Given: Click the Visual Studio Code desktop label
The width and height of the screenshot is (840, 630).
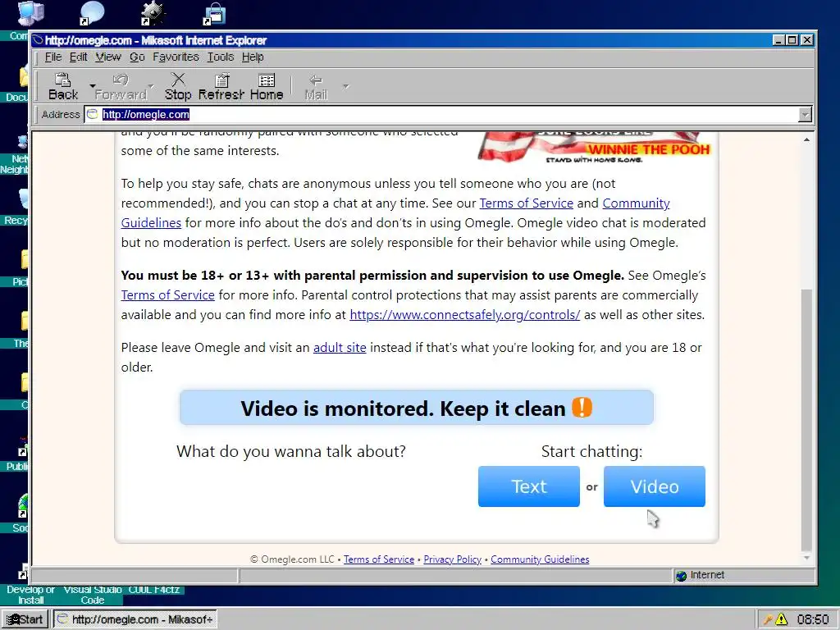Looking at the screenshot, I should tap(92, 595).
